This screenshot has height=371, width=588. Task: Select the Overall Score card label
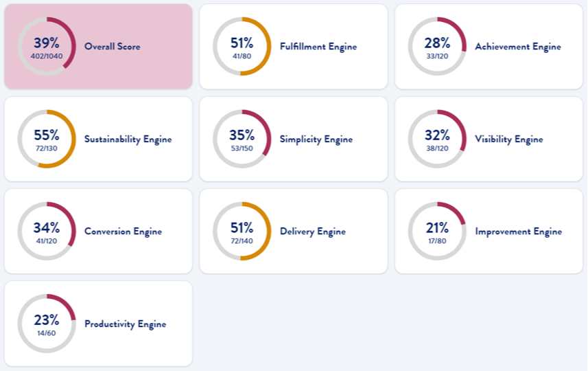112,47
